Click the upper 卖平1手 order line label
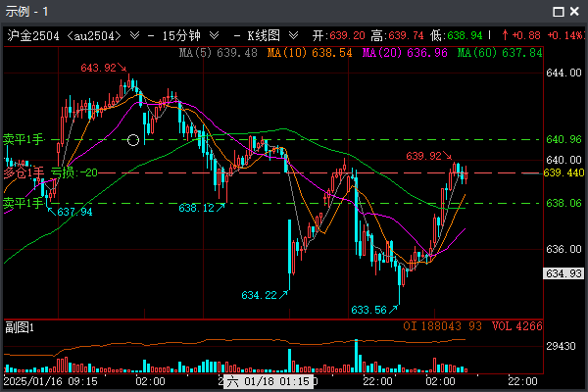 point(23,139)
